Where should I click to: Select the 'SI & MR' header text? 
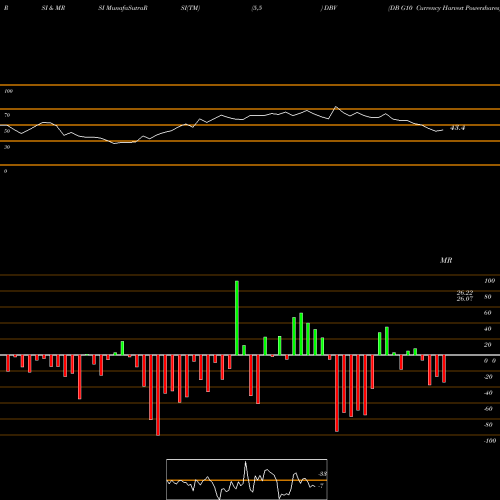(x=53, y=8)
